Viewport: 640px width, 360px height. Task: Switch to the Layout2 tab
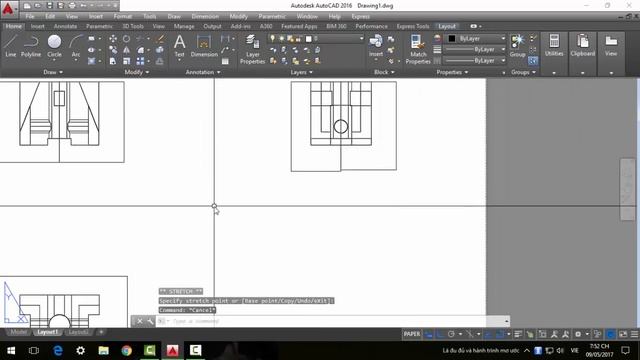pos(78,332)
